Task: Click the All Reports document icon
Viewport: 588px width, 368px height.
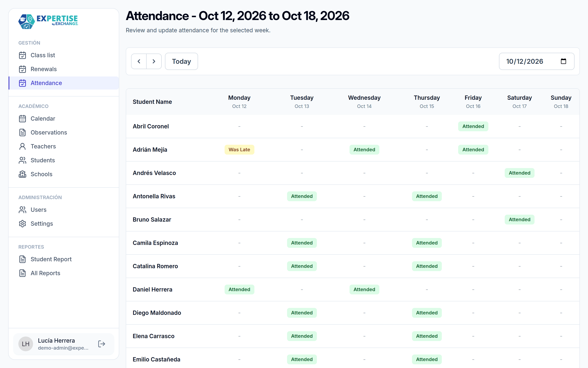Action: pos(22,273)
